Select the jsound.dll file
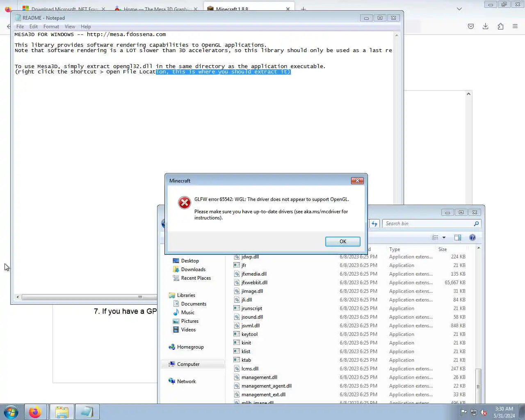This screenshot has height=420, width=525. [252, 317]
